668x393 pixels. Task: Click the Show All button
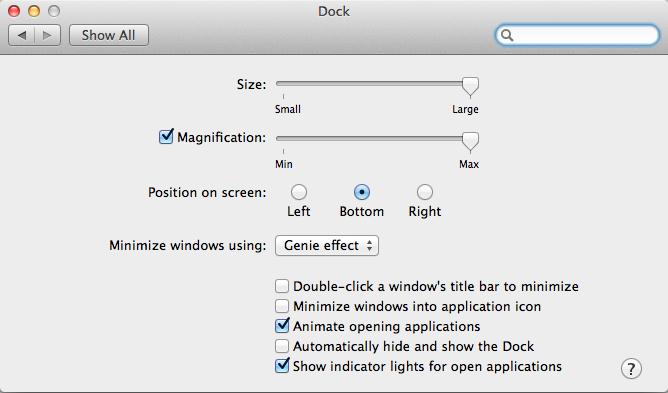pyautogui.click(x=109, y=35)
